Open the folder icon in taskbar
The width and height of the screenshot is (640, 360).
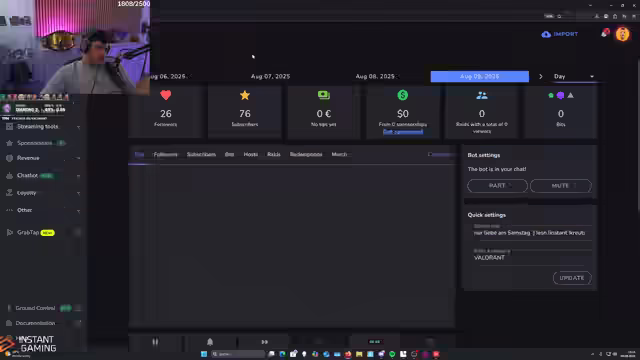point(359,354)
